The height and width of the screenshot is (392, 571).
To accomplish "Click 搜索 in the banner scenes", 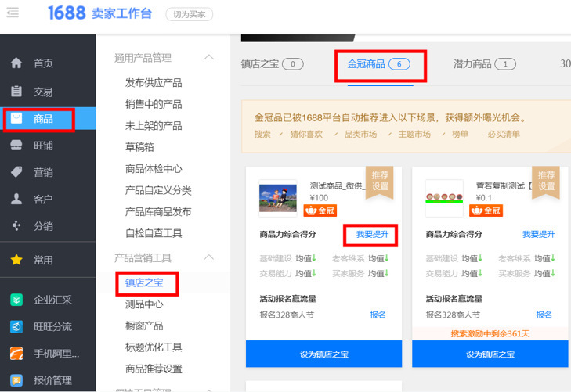I will pyautogui.click(x=262, y=134).
